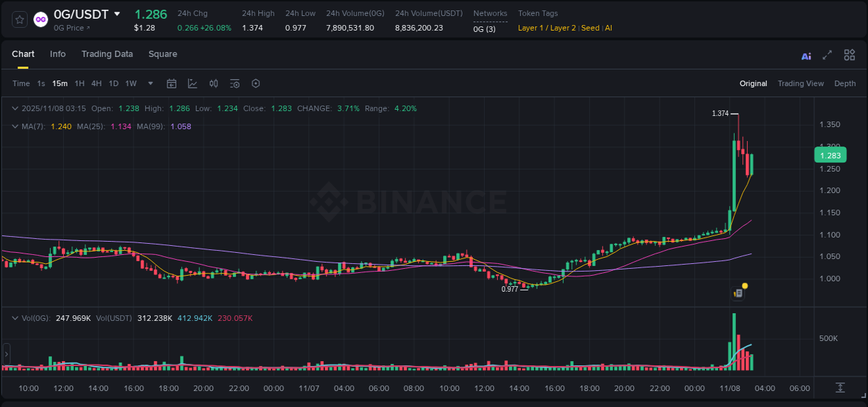Open the chat bubble on the chart

[x=737, y=292]
